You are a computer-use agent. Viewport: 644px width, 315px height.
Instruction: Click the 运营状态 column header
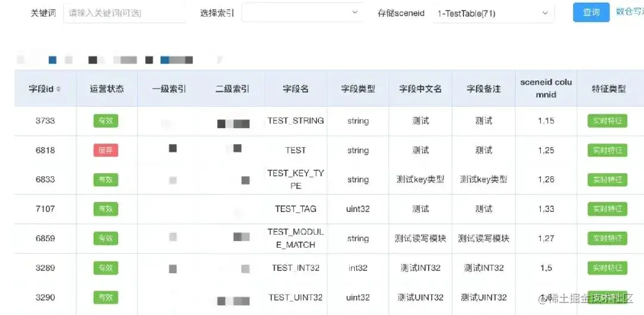tap(107, 89)
